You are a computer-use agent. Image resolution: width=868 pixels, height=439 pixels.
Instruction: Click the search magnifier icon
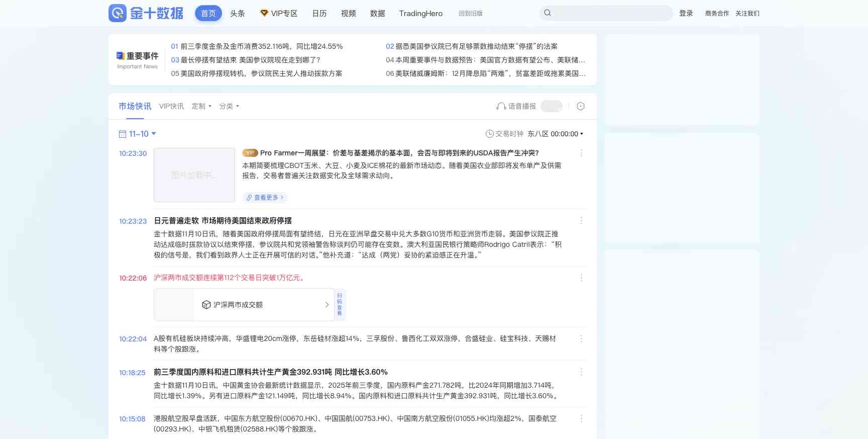click(x=548, y=13)
